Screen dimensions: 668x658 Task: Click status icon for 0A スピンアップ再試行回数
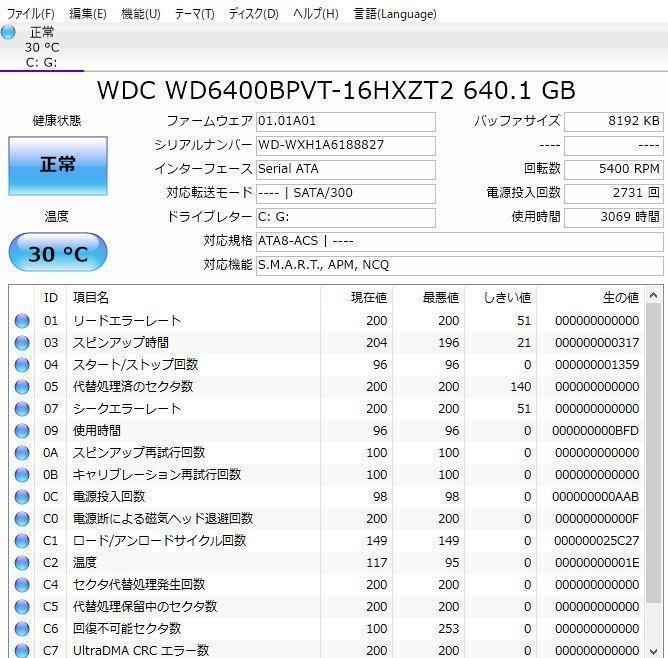[x=22, y=453]
